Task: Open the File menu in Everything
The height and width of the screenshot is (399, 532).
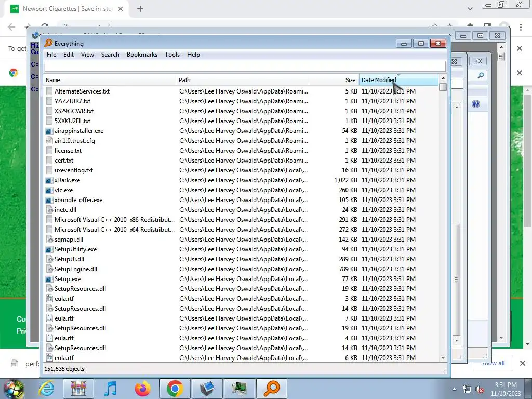Action: pyautogui.click(x=51, y=54)
